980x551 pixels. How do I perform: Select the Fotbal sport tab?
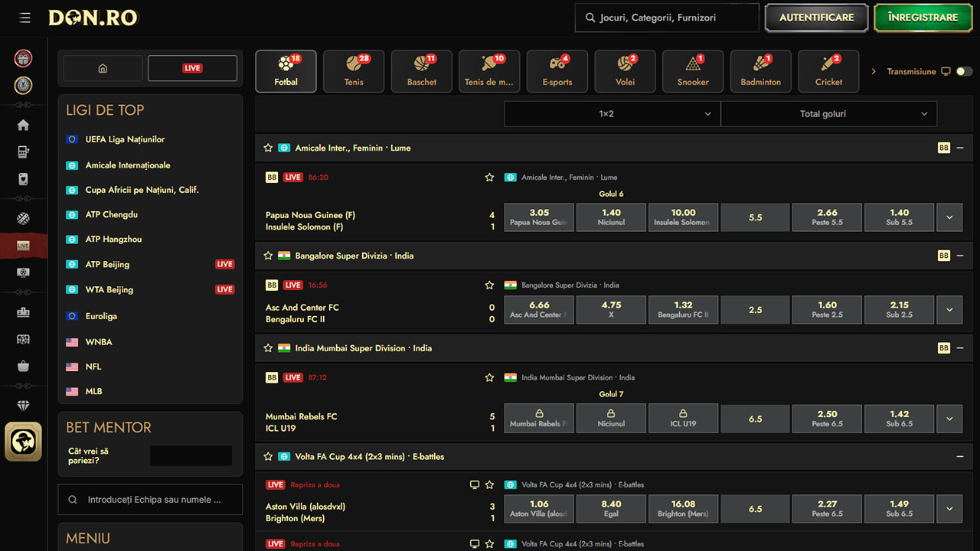(286, 71)
